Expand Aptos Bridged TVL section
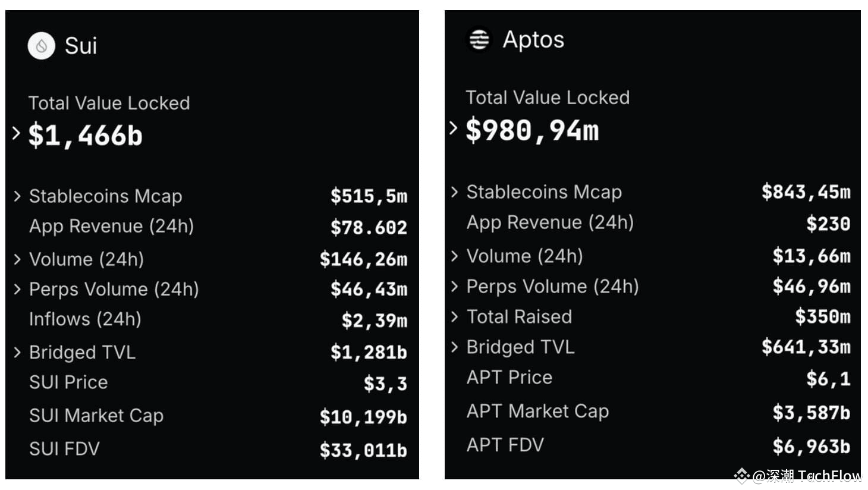The image size is (868, 490). [455, 347]
